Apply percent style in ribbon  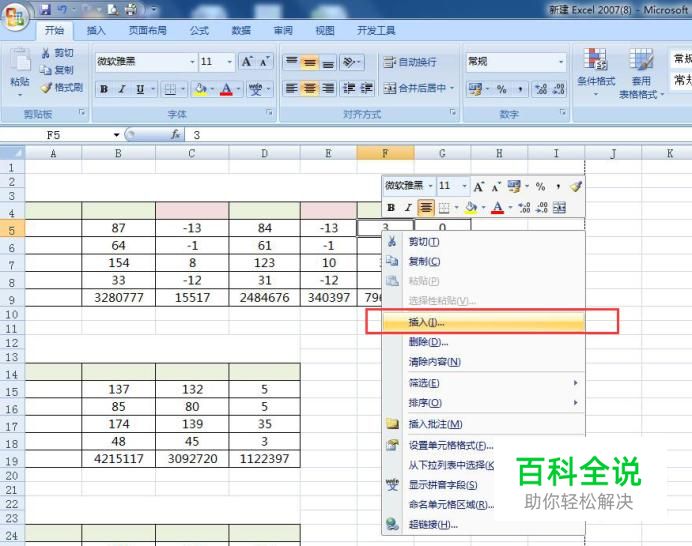tap(502, 89)
